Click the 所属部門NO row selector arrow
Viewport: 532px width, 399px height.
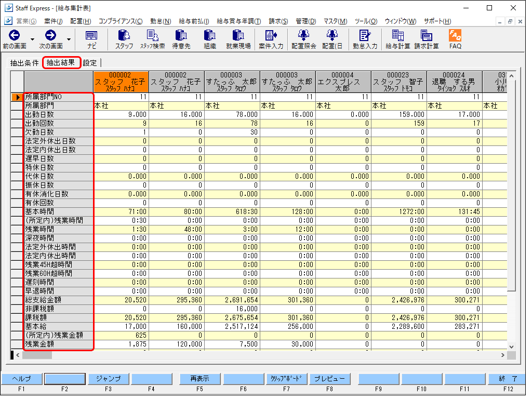[x=17, y=97]
